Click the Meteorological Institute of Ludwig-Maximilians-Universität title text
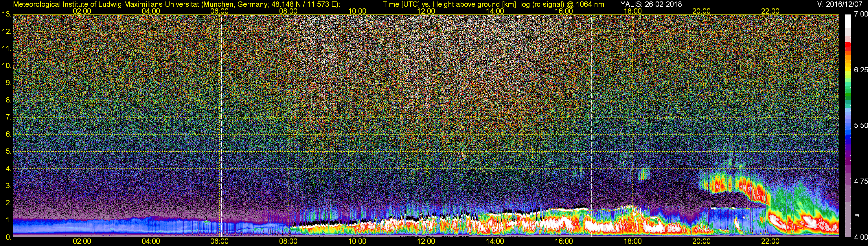This screenshot has width=868, height=246. tap(176, 4)
